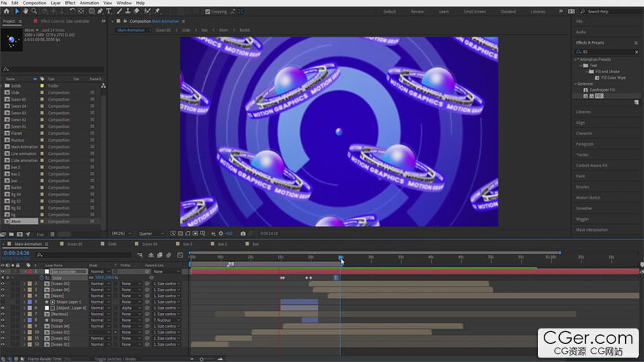
Task: Open the Animation menu
Action: click(89, 3)
